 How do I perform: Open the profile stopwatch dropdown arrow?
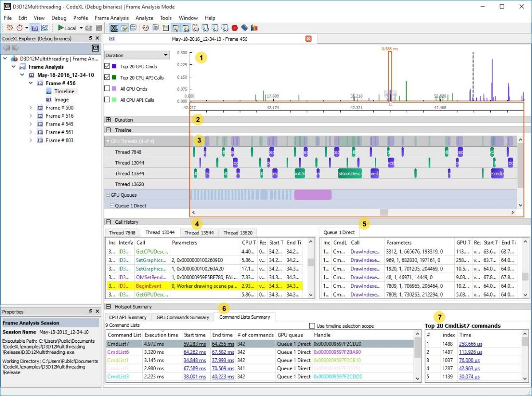27,28
